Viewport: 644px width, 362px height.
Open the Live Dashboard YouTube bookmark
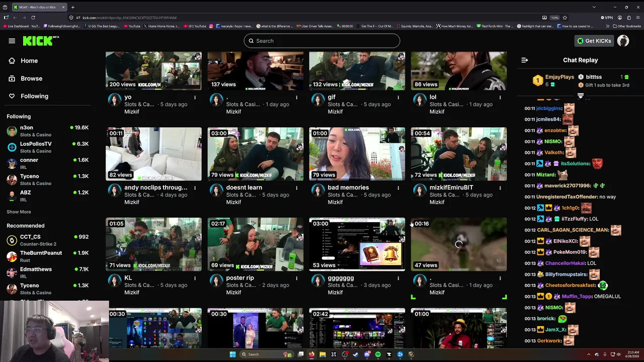click(22, 26)
